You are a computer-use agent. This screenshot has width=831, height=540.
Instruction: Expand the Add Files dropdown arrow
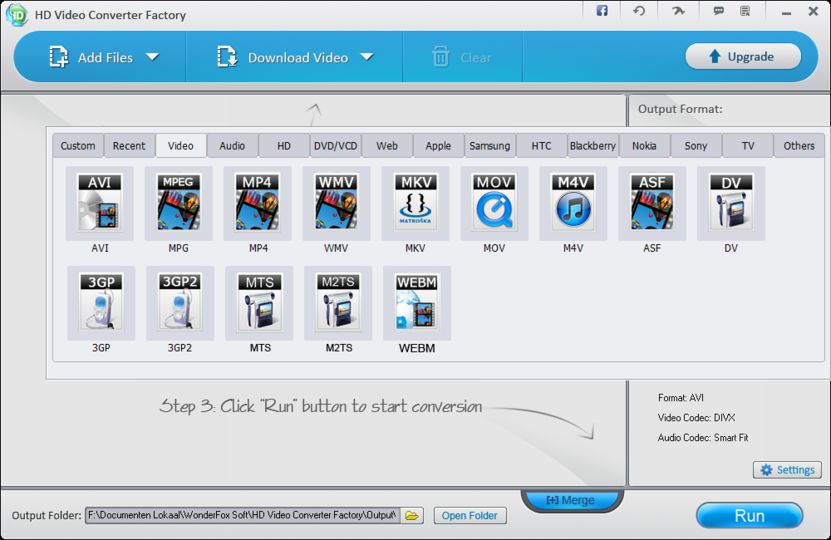153,57
